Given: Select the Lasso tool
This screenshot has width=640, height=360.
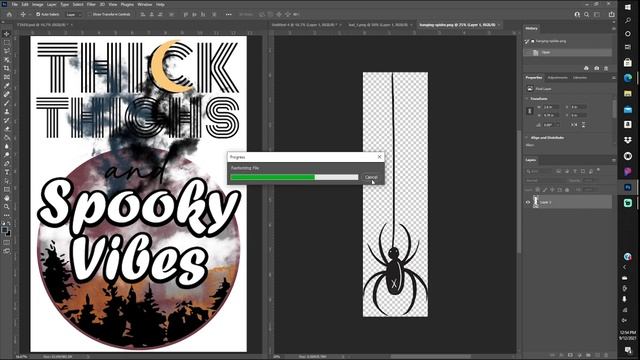Looking at the screenshot, I should click(x=7, y=51).
